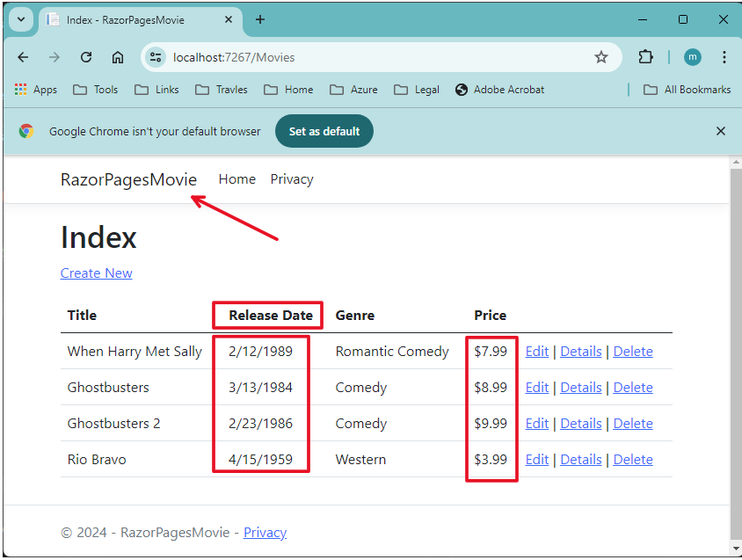Click the Set as default button
742x560 pixels.
point(324,130)
